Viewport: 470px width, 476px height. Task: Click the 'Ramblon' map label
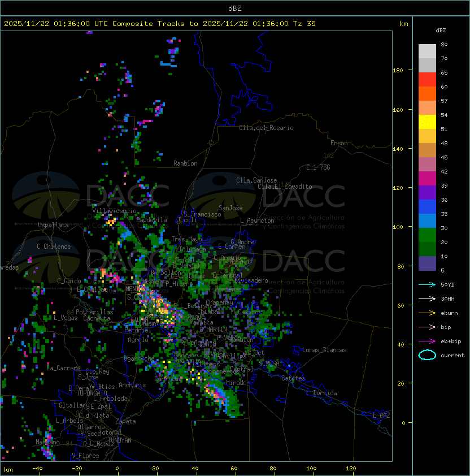[185, 163]
